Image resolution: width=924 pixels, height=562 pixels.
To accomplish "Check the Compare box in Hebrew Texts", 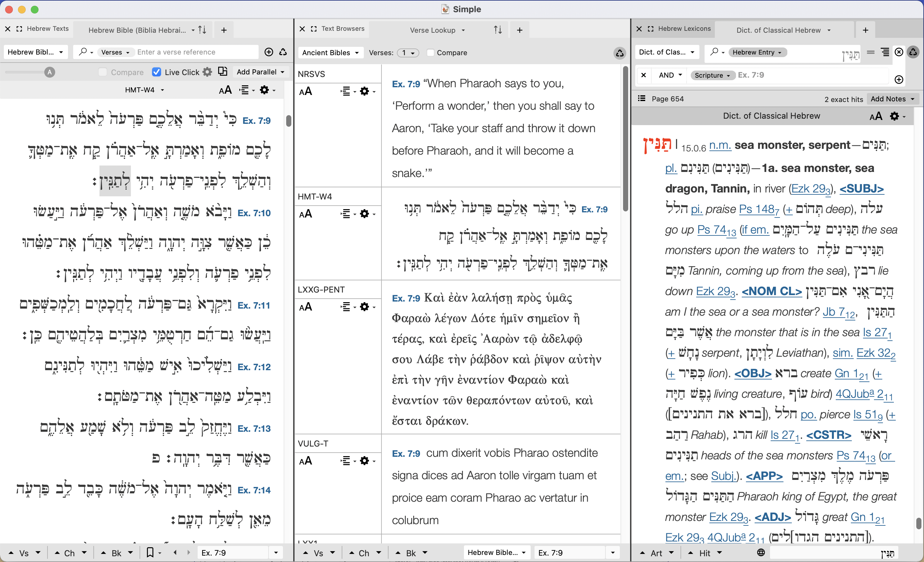I will click(x=102, y=72).
